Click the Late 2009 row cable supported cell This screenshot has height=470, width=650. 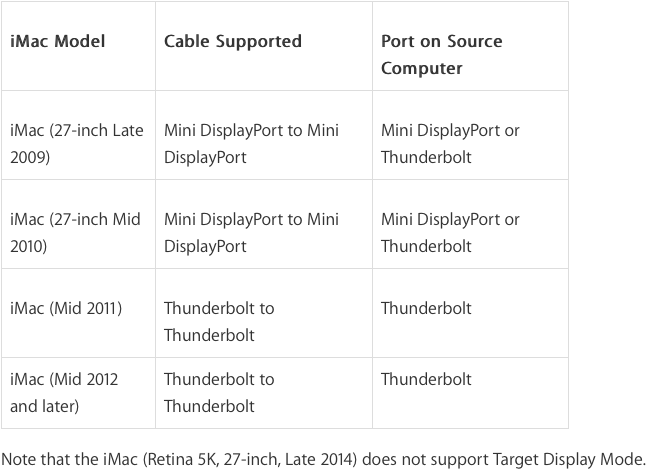click(264, 135)
